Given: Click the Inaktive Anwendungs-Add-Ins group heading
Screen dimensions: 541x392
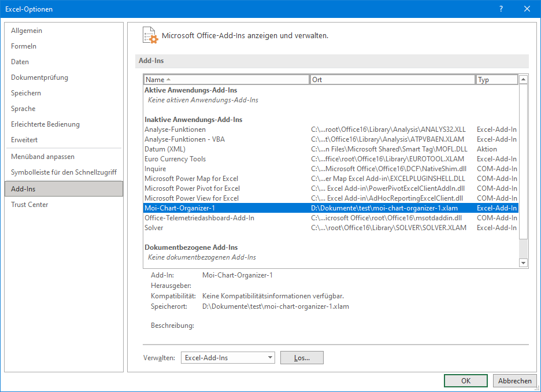Looking at the screenshot, I should (x=193, y=120).
